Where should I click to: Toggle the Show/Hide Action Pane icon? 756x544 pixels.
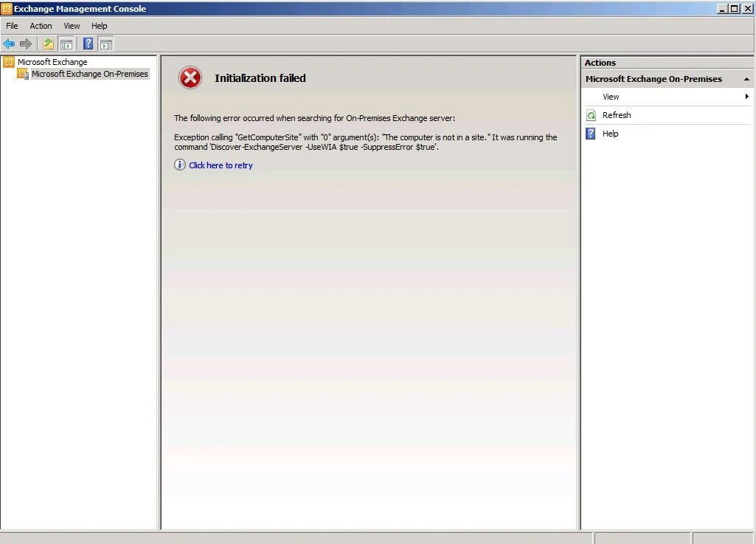(x=105, y=44)
